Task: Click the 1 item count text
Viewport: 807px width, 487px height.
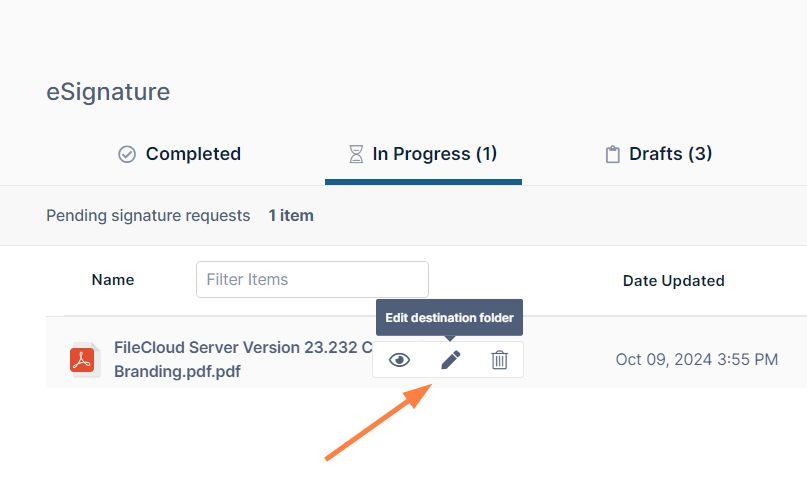Action: [x=291, y=215]
